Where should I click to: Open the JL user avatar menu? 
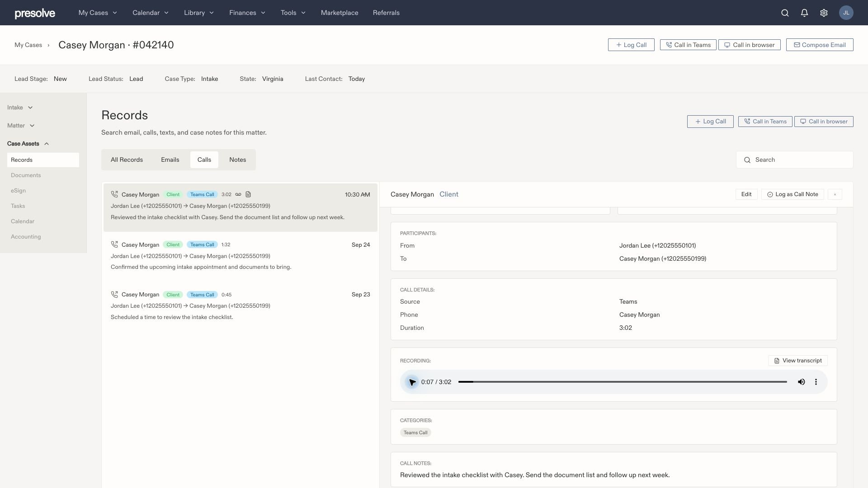click(846, 13)
